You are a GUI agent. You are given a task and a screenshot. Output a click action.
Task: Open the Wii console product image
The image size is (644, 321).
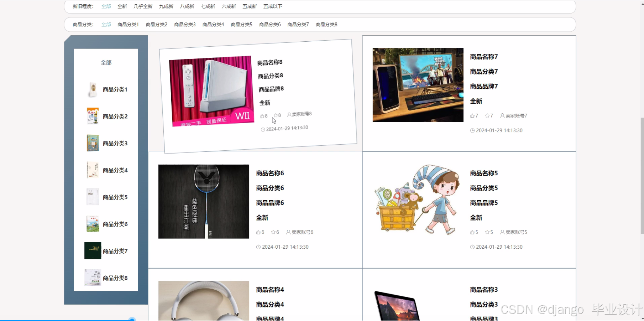point(211,91)
